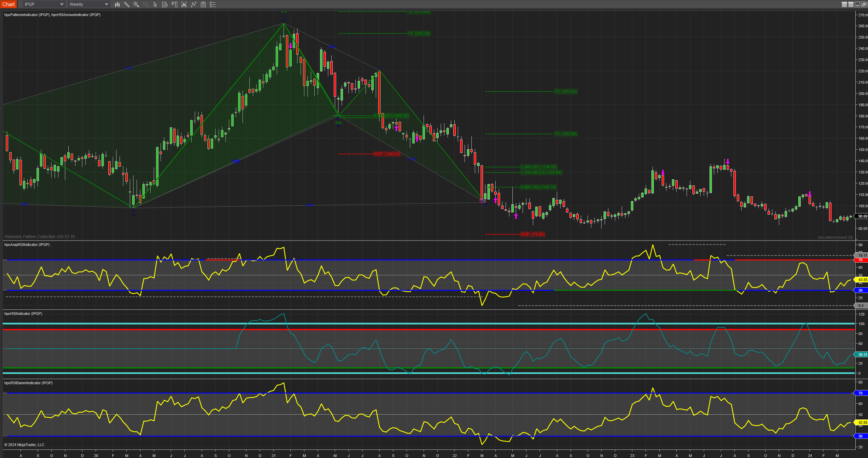Click the first gray link-window square
The image size is (868, 458).
coord(844,4)
